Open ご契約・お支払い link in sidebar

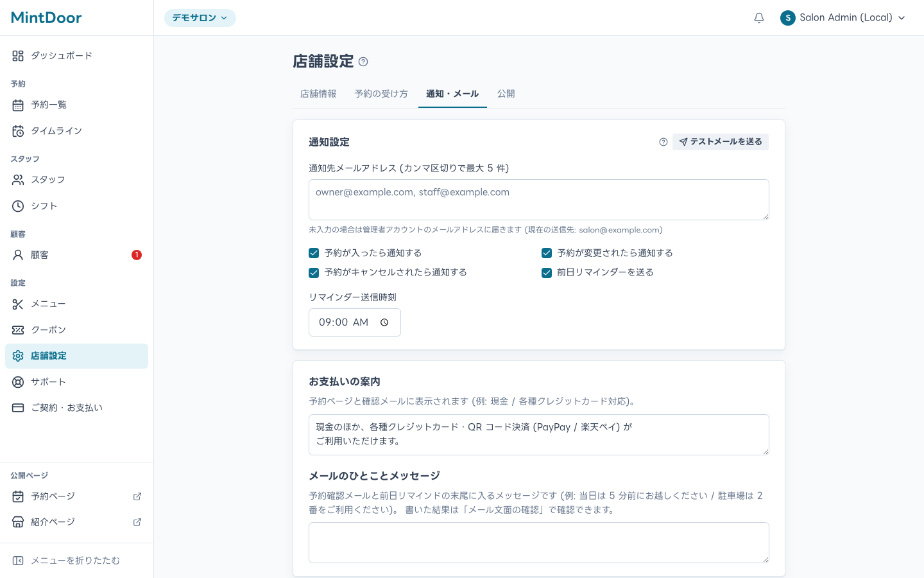(x=76, y=408)
